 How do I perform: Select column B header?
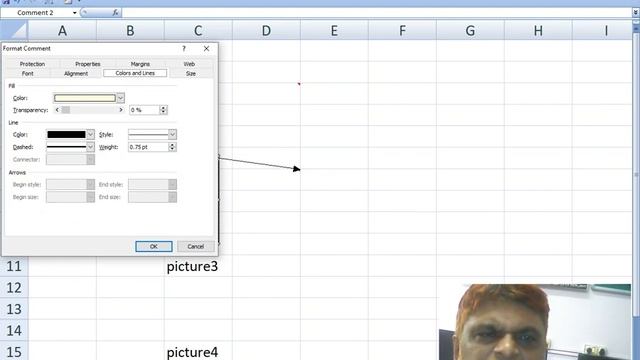(x=130, y=31)
